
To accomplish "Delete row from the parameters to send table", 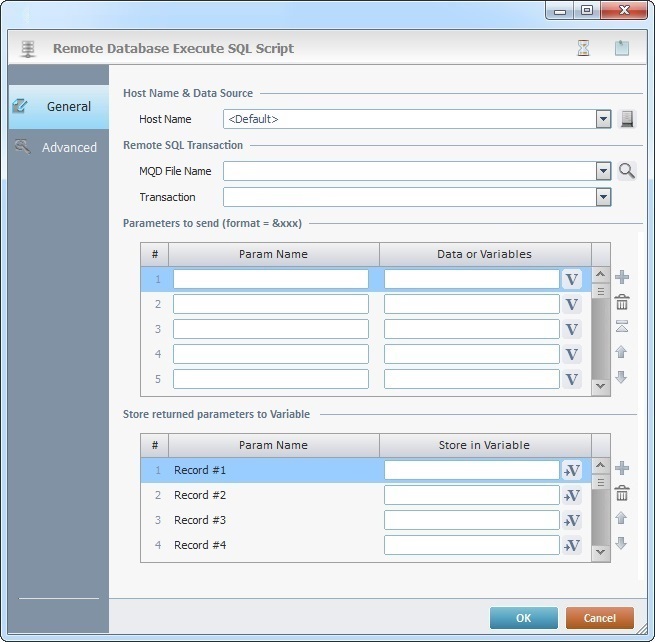I will [621, 302].
